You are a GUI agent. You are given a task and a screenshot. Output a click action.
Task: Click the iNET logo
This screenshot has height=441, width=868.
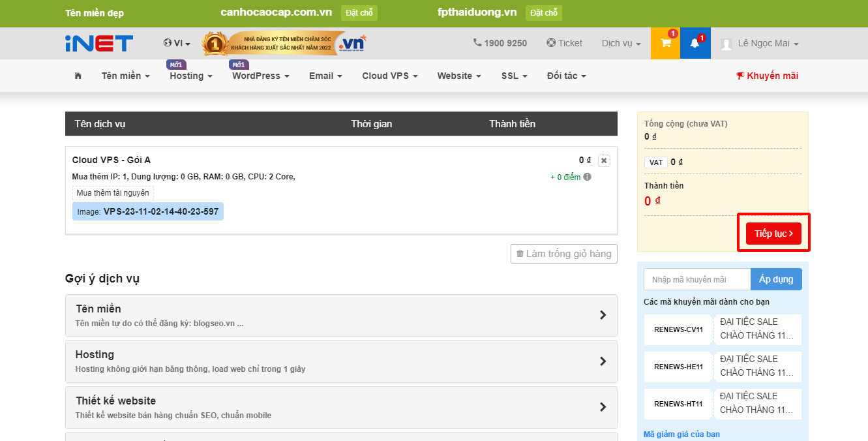point(99,43)
